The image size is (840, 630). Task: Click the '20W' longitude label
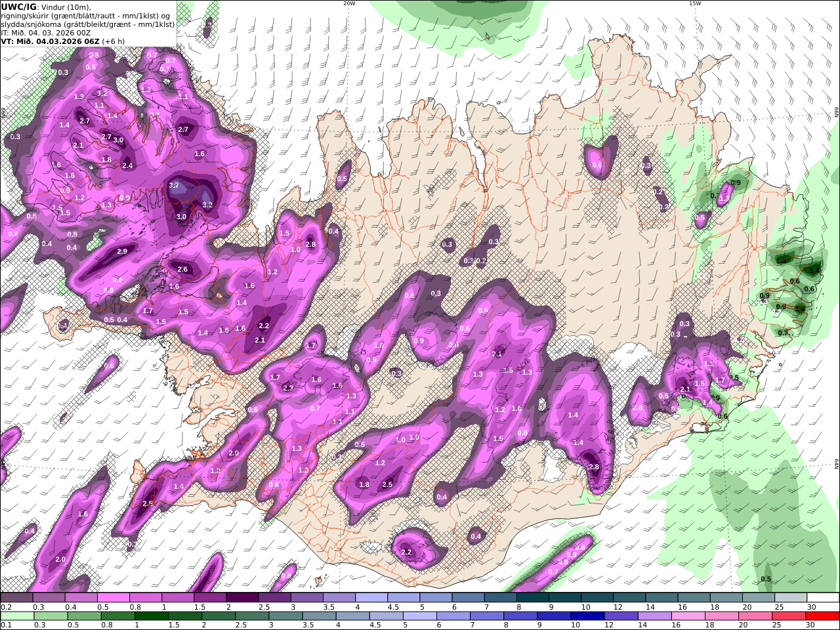349,3
